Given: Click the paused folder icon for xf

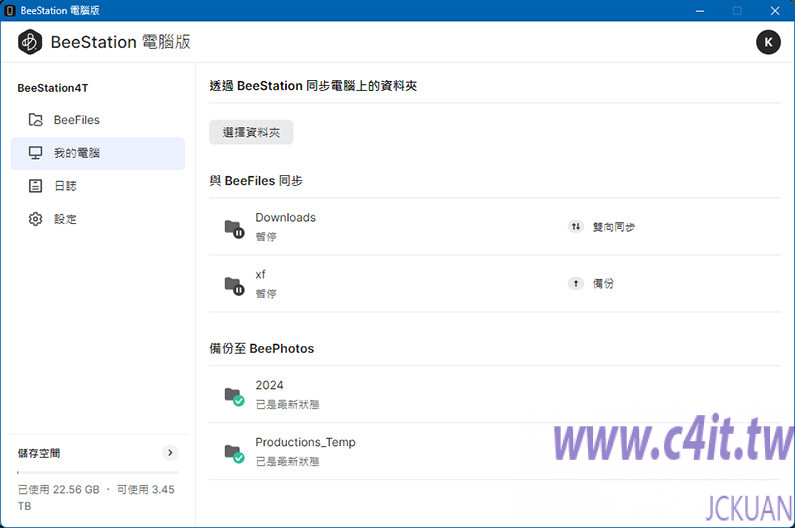Looking at the screenshot, I should [x=234, y=286].
